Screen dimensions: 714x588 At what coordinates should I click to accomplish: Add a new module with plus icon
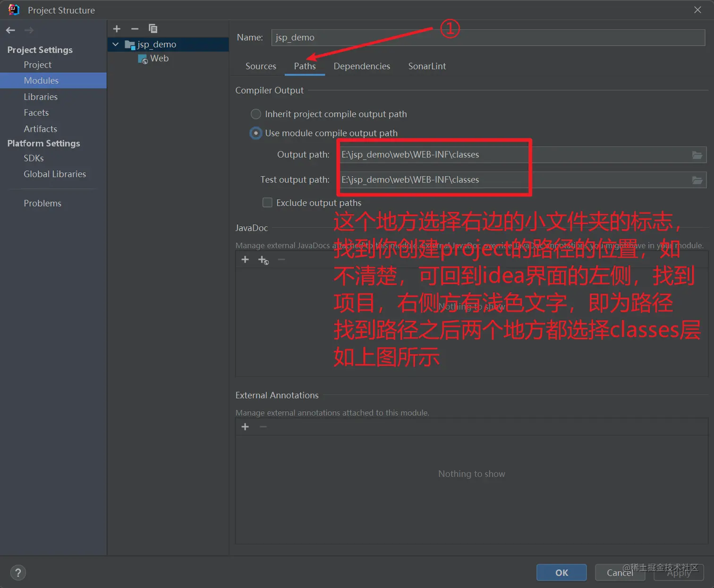(117, 29)
